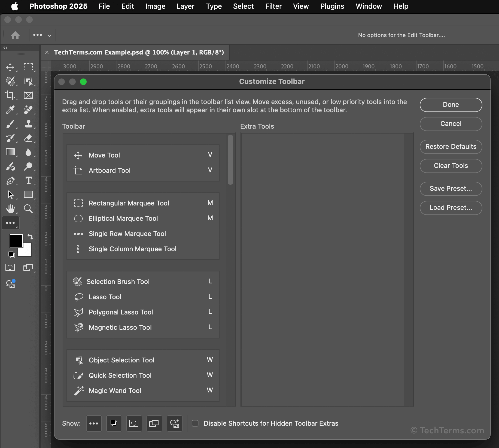Select Magic Wand Tool row in list
499x448 pixels.
(x=143, y=391)
